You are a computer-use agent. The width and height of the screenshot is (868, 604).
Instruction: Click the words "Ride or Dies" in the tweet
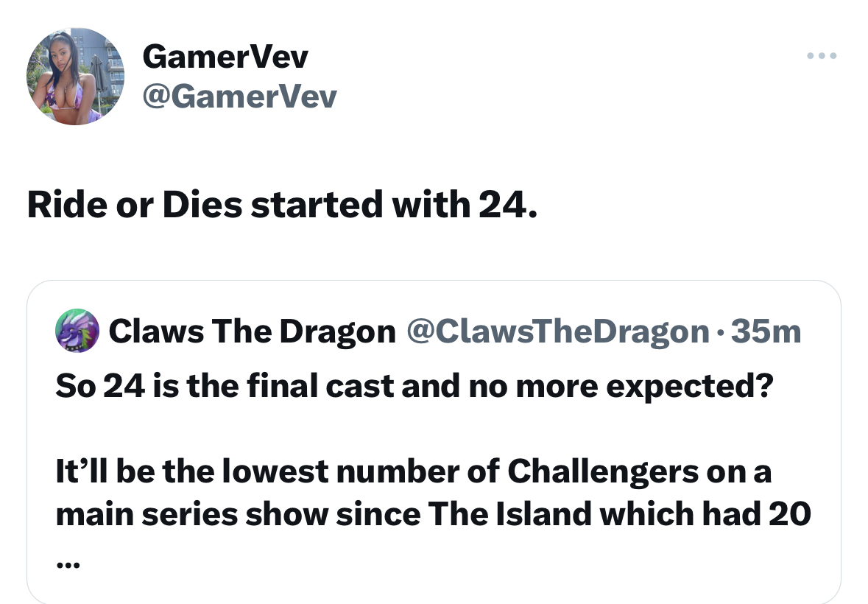point(135,204)
